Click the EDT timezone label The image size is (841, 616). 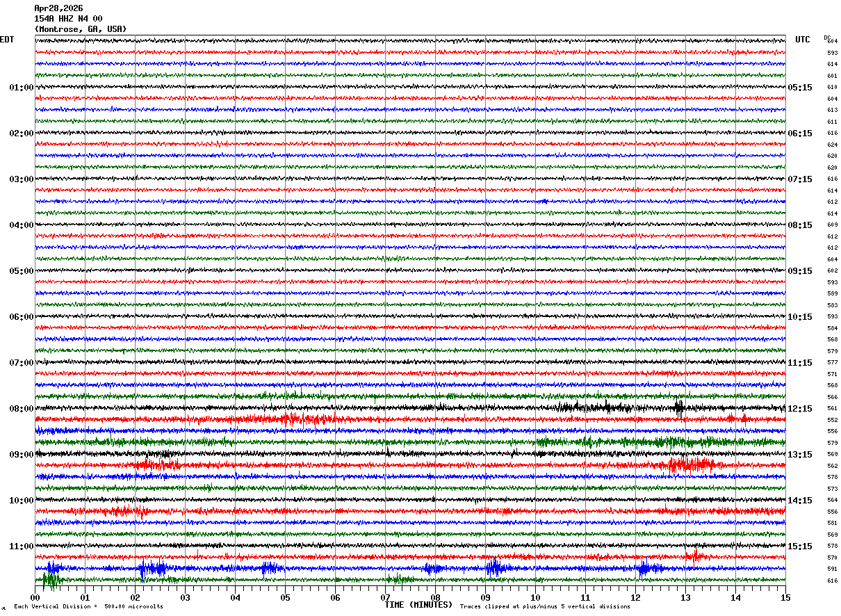pyautogui.click(x=7, y=40)
